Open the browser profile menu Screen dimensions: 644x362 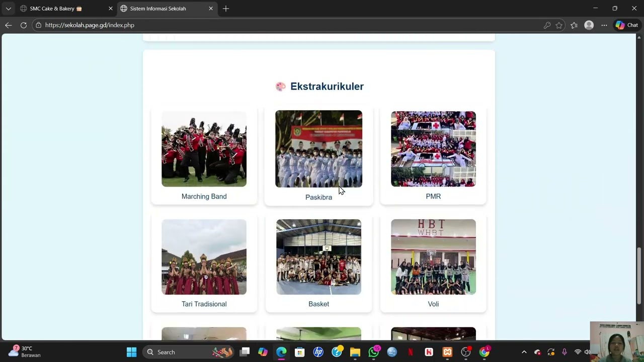pos(589,25)
